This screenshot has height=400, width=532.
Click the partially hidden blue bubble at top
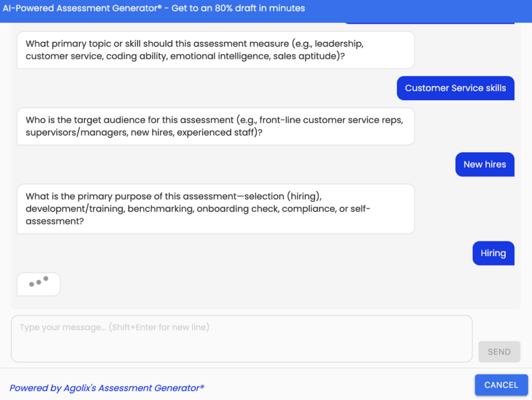pyautogui.click(x=429, y=23)
